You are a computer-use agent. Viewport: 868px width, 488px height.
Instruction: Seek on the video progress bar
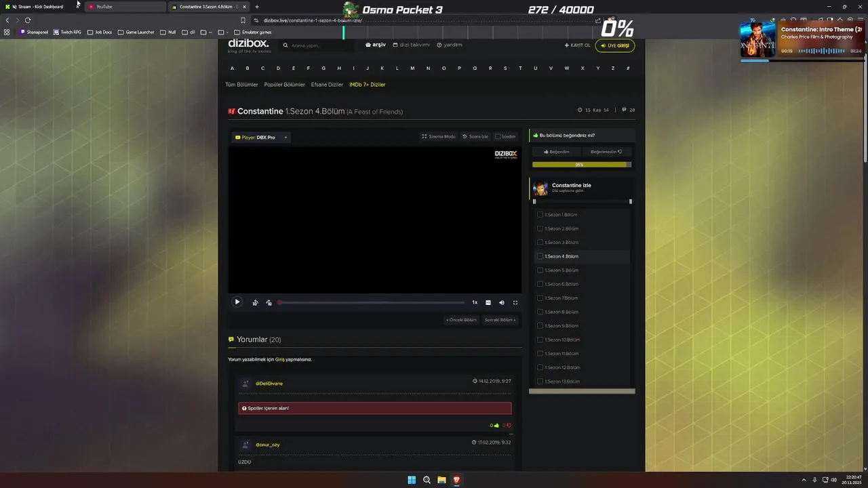point(372,303)
